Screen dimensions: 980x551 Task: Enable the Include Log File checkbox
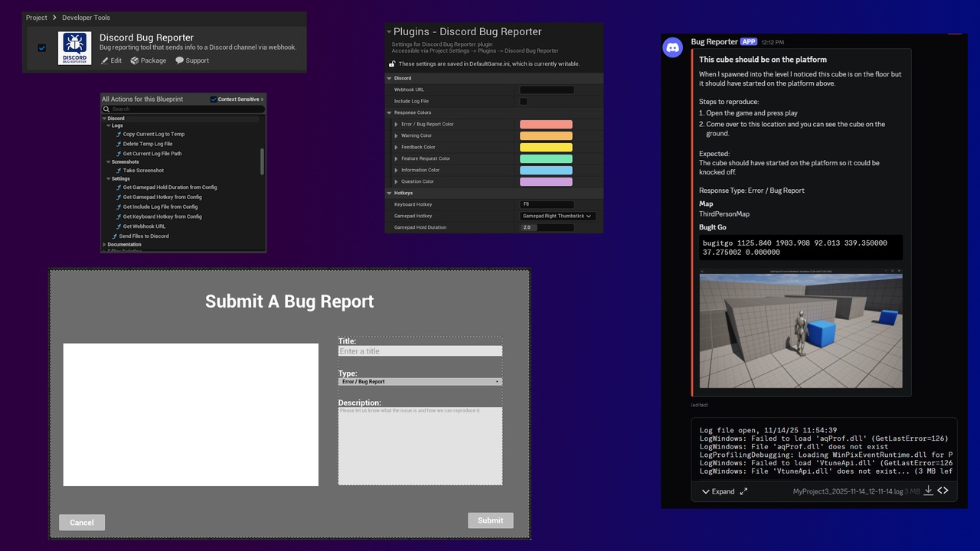tap(524, 101)
